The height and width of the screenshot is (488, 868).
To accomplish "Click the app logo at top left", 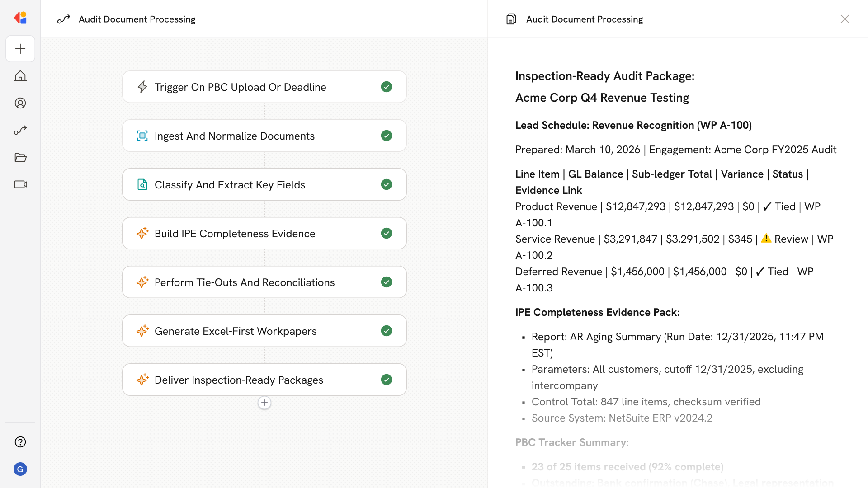I will tap(20, 18).
